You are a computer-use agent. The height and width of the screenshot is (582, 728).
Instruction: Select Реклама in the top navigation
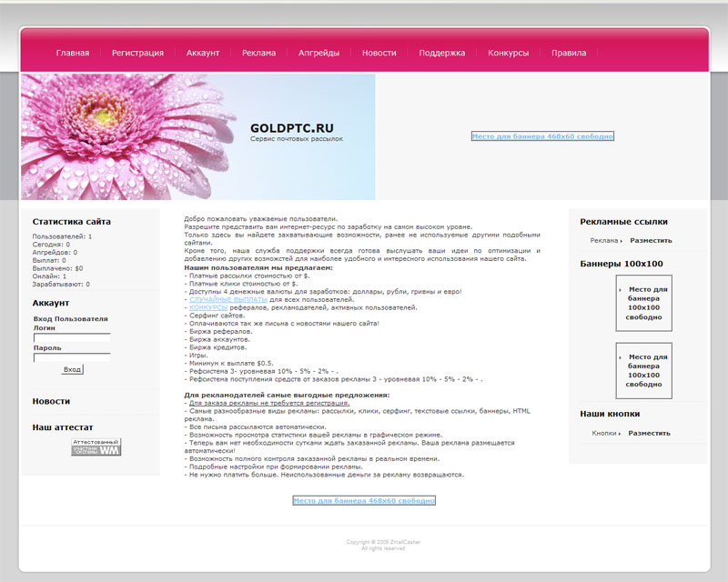258,53
